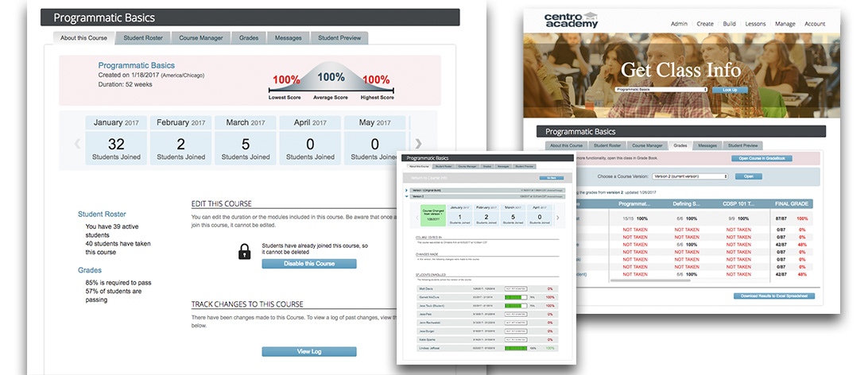Click Lindsey Jeffcoat's green progress bar
This screenshot has width=868, height=375.
point(517,348)
